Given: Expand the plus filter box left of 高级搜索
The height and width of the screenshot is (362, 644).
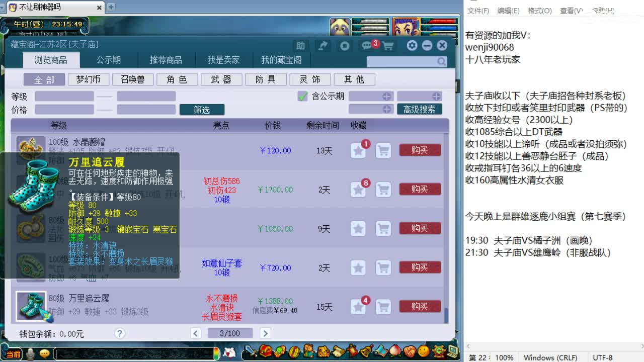Looking at the screenshot, I should (x=371, y=109).
